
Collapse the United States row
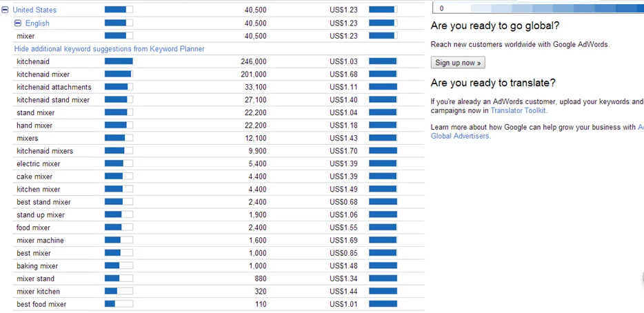[5, 10]
